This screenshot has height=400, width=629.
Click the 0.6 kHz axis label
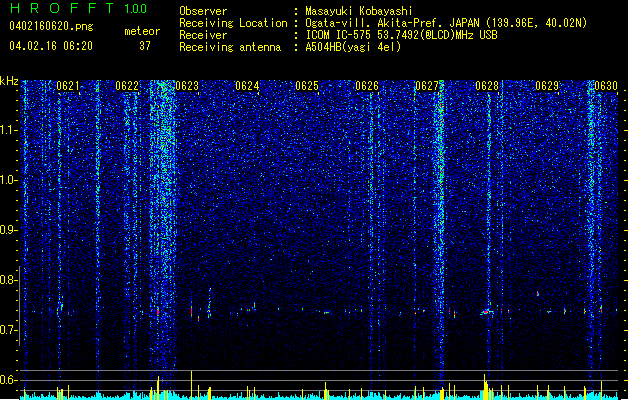click(8, 380)
